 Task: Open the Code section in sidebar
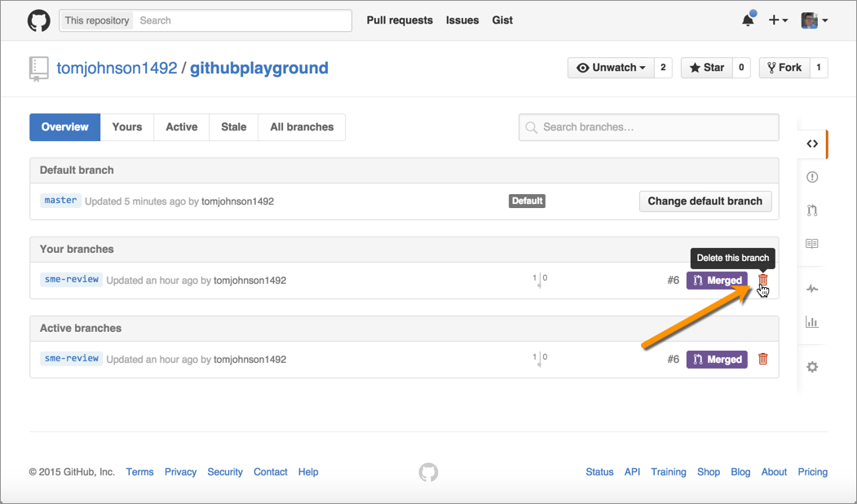812,144
